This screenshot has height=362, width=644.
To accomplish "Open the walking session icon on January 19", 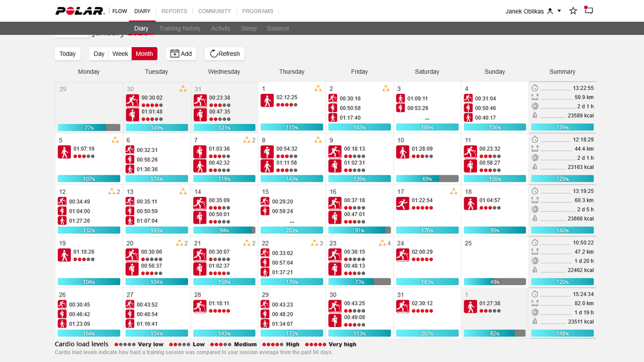I will pos(64,255).
